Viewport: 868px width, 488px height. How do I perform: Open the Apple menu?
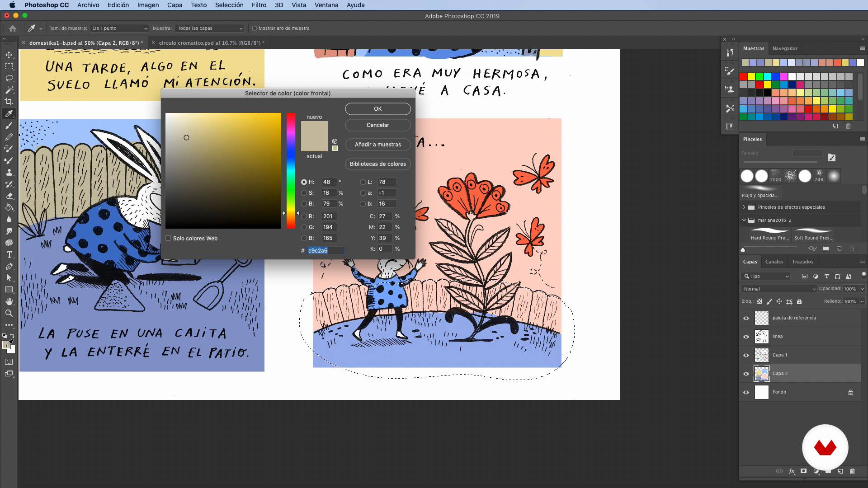tap(12, 5)
